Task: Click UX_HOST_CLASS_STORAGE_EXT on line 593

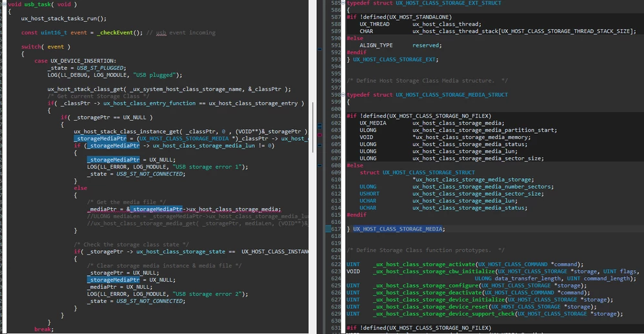Action: coord(394,59)
